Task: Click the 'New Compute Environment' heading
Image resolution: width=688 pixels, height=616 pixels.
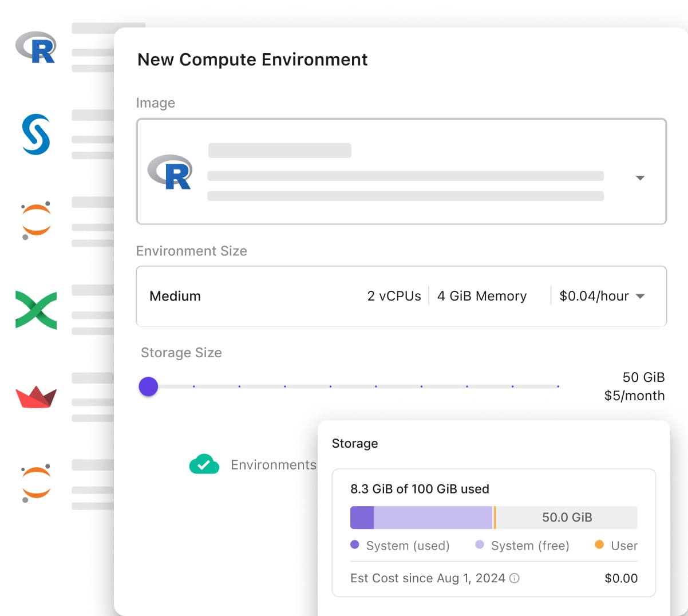Action: click(252, 60)
